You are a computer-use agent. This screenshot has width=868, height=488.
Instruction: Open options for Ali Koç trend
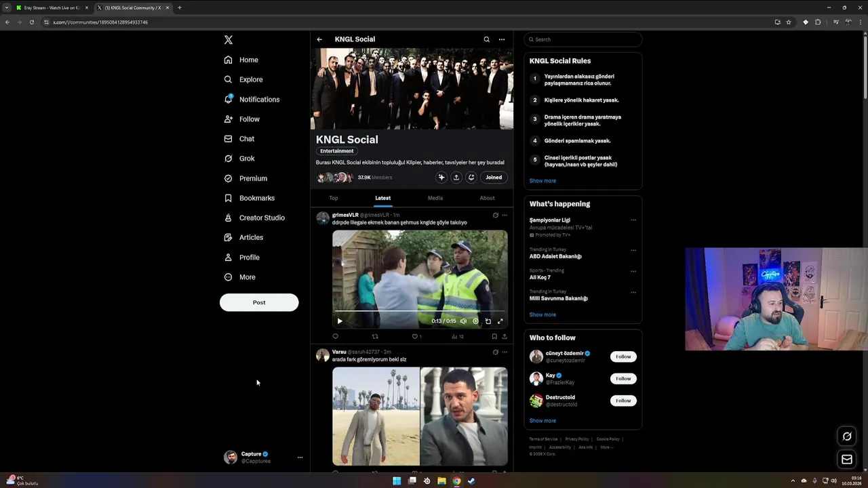coord(633,271)
